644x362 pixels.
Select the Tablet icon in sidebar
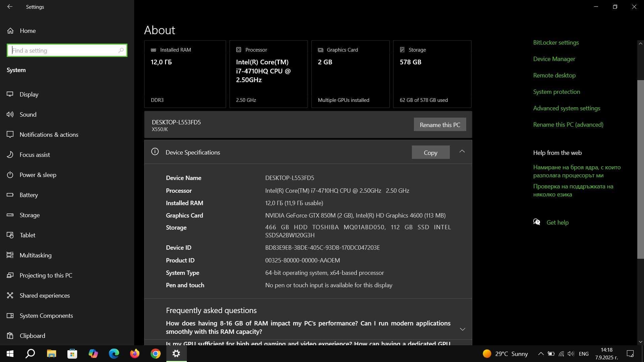[x=10, y=235]
